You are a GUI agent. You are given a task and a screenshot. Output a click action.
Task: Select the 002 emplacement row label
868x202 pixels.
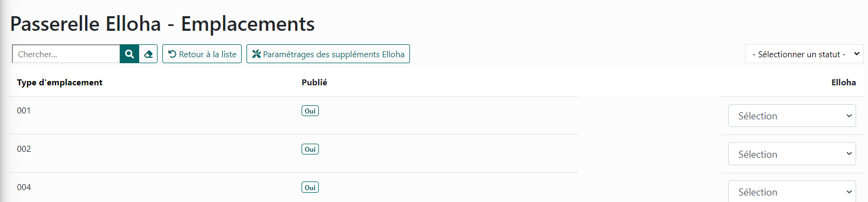coord(24,149)
